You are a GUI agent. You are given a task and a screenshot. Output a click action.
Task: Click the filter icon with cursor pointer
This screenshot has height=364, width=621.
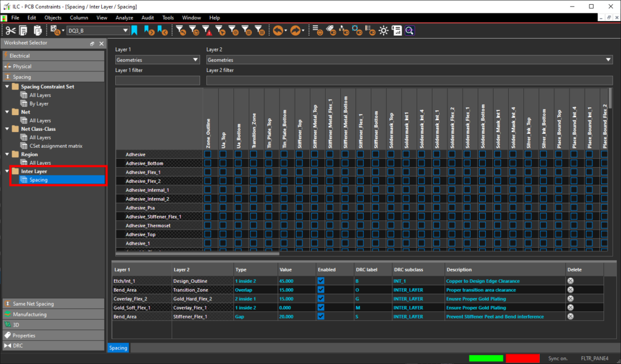(220, 30)
